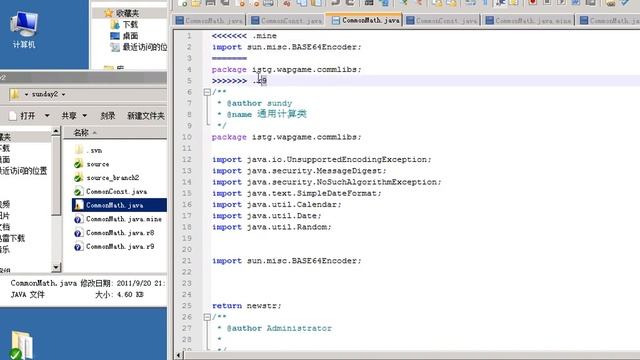Screen dimensions: 640x360
Task: Click the folder icon in Explorer address bar
Action: [15, 94]
